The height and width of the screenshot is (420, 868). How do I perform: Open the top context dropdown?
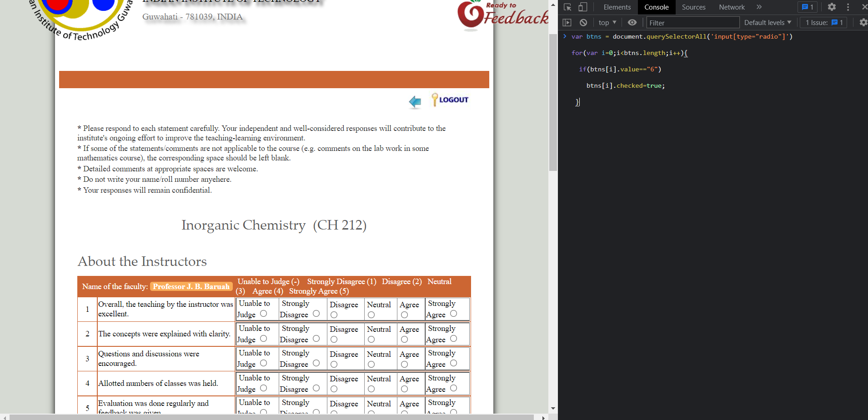pos(607,22)
